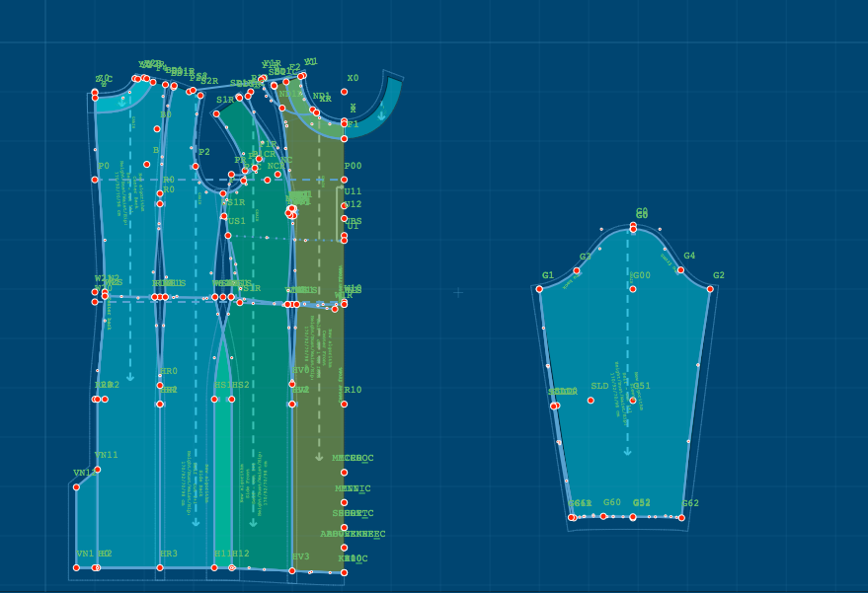This screenshot has height=593, width=868.
Task: Select point X0 near the collar
Action: [x=344, y=92]
